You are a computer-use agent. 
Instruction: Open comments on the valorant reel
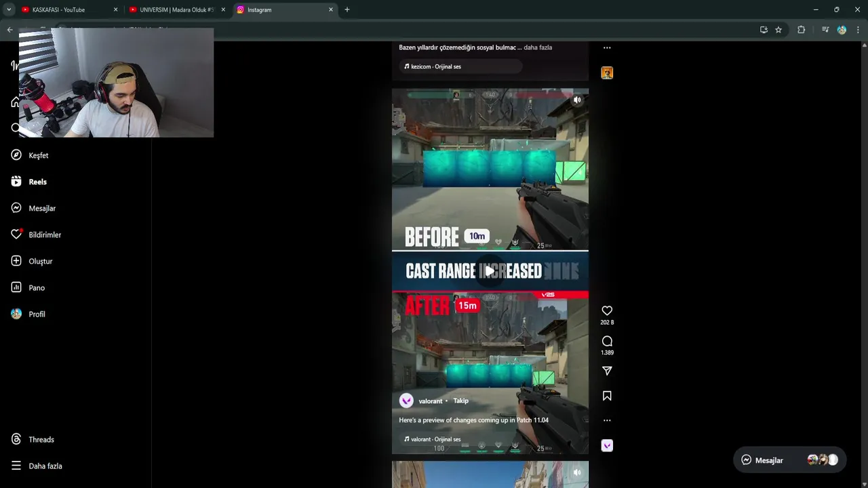click(607, 341)
